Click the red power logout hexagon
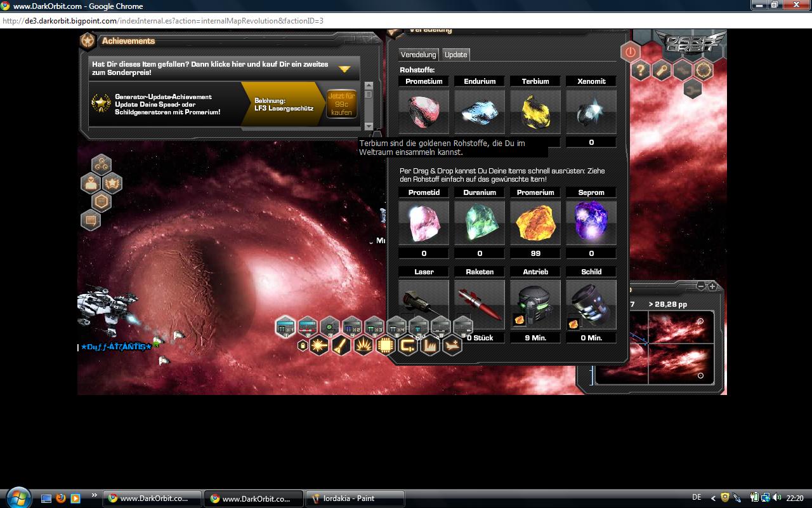Viewport: 812px width, 508px height. coord(630,52)
